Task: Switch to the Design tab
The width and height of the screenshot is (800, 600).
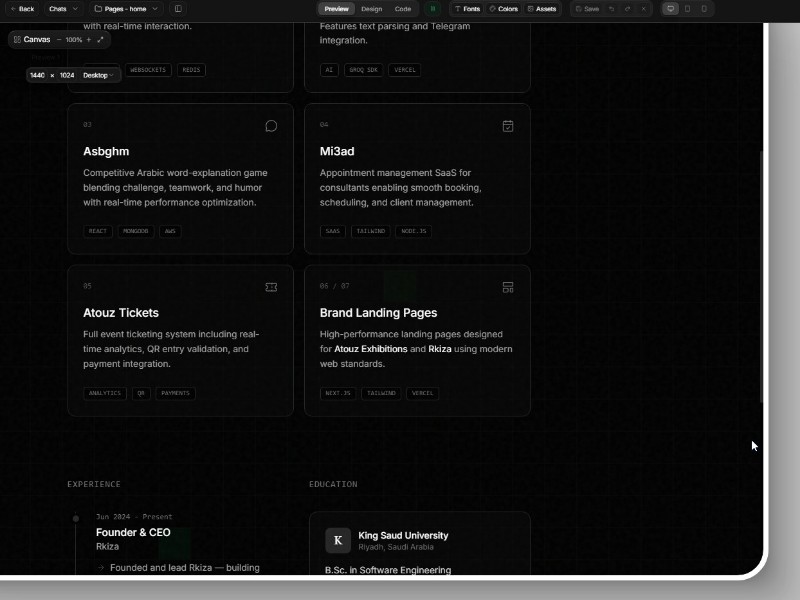Action: click(x=371, y=9)
